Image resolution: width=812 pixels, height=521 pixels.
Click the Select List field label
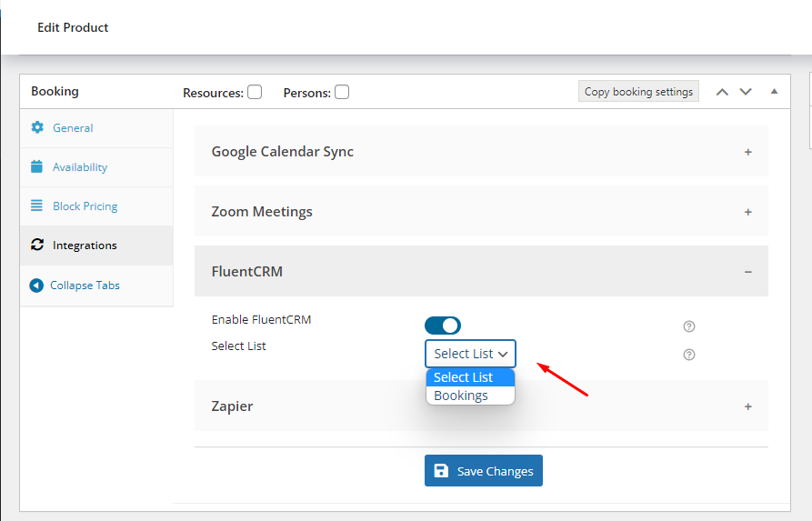click(x=238, y=346)
